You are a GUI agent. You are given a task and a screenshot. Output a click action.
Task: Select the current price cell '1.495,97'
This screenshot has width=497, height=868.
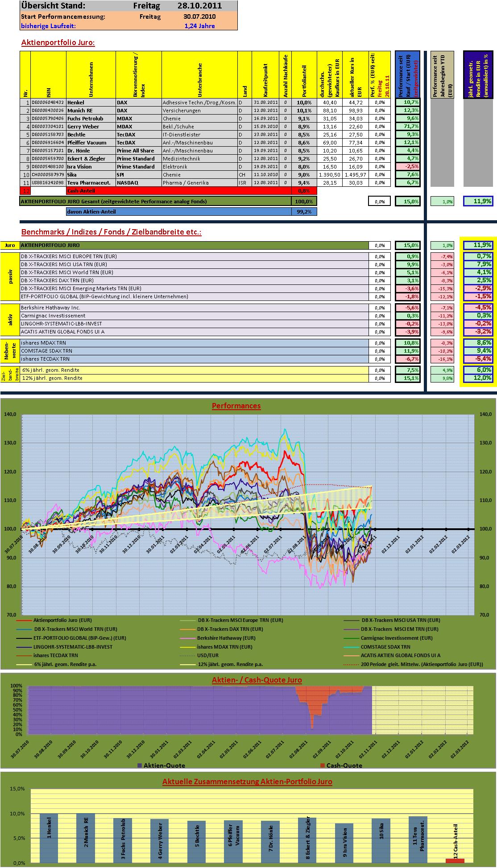click(x=355, y=175)
